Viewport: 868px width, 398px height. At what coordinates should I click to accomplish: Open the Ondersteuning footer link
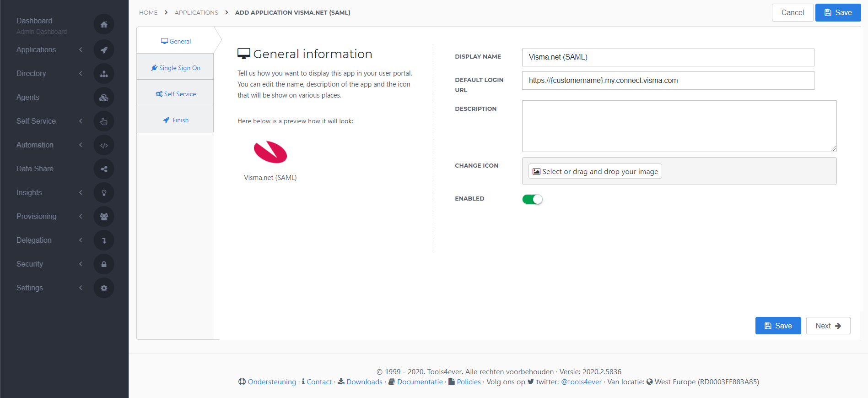272,382
